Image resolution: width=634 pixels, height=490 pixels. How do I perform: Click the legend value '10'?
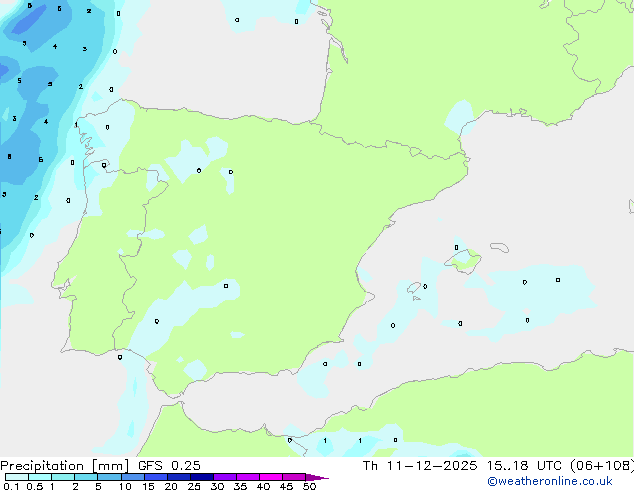125,486
